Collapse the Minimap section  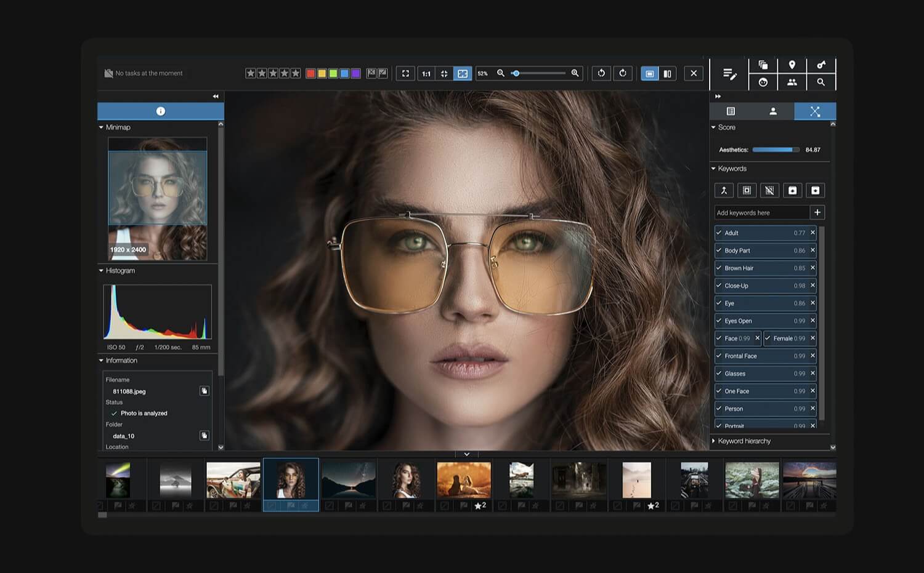coord(101,127)
